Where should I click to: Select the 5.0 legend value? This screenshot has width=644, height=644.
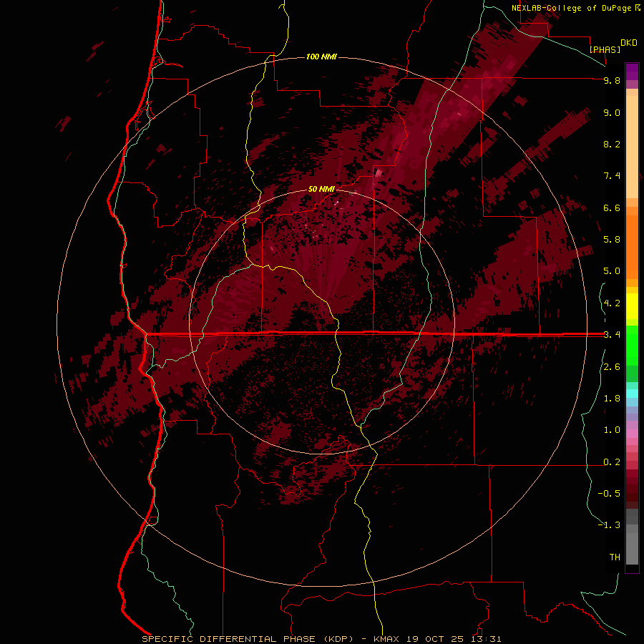(x=612, y=271)
